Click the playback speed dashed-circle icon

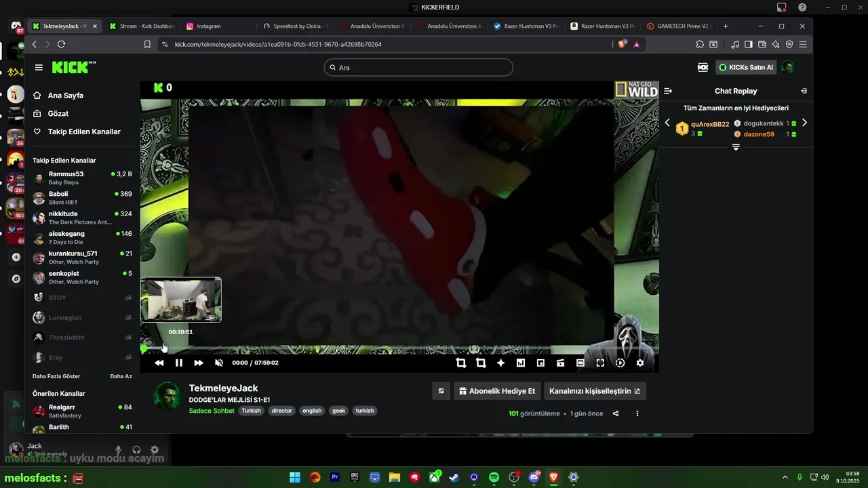pyautogui.click(x=620, y=363)
